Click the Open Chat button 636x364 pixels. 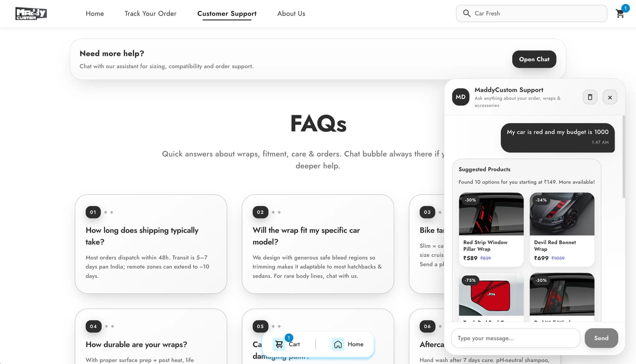534,59
